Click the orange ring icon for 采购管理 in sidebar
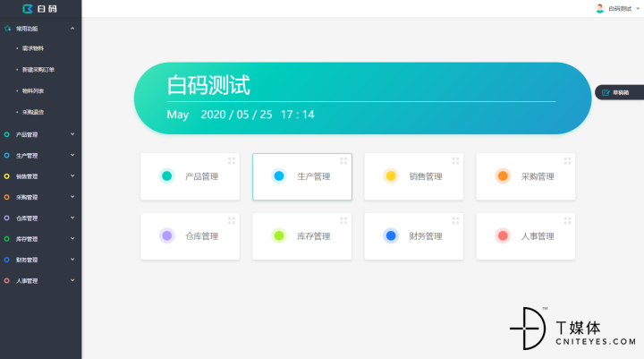The width and height of the screenshot is (644, 359). [x=6, y=197]
